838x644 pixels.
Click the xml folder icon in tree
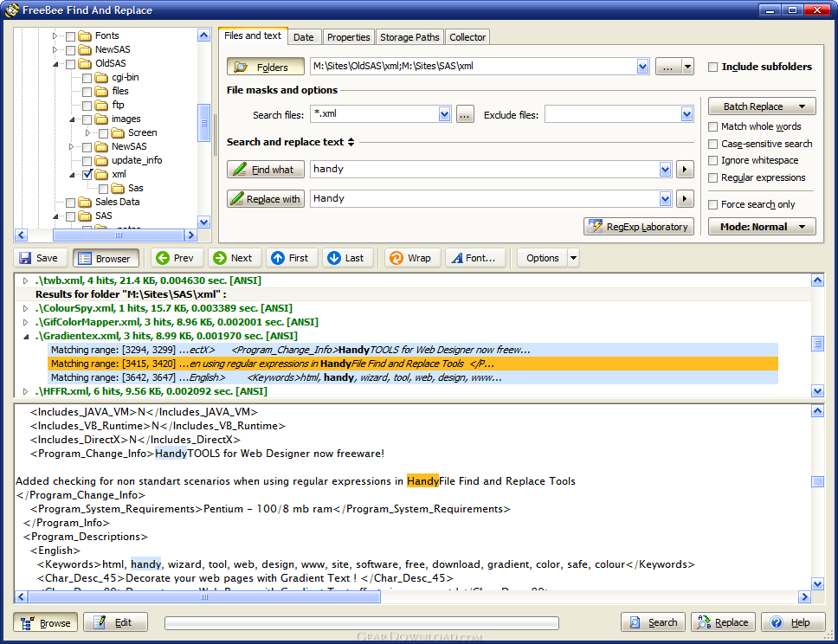pos(101,174)
